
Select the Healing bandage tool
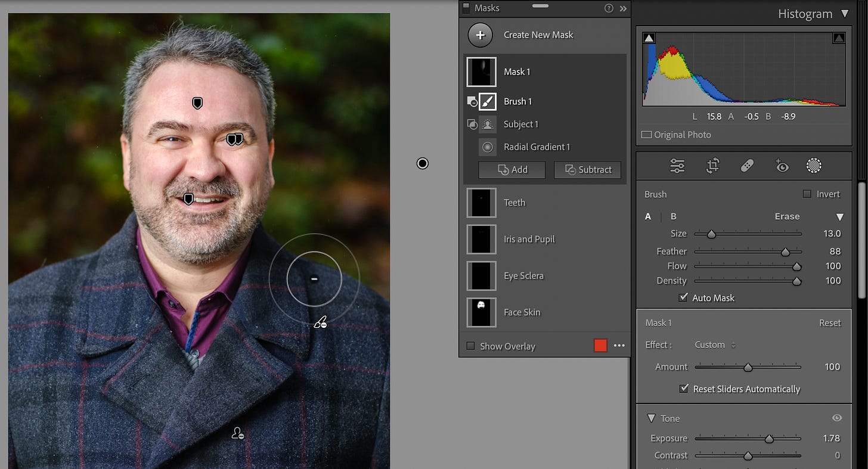coord(747,166)
